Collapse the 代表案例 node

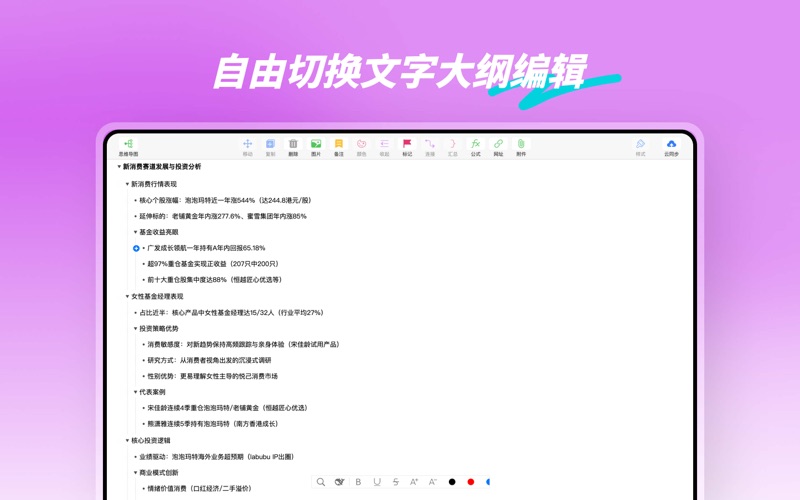tap(135, 392)
